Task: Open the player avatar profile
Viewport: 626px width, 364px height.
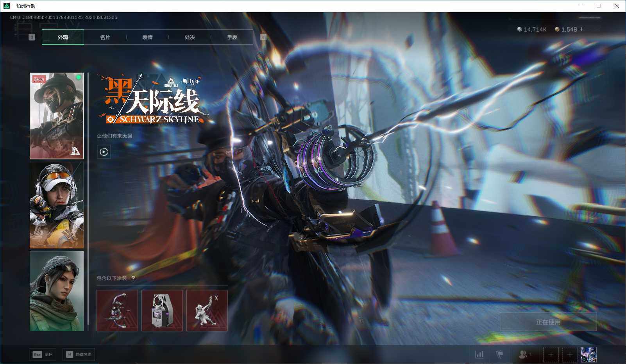Action: (x=588, y=354)
